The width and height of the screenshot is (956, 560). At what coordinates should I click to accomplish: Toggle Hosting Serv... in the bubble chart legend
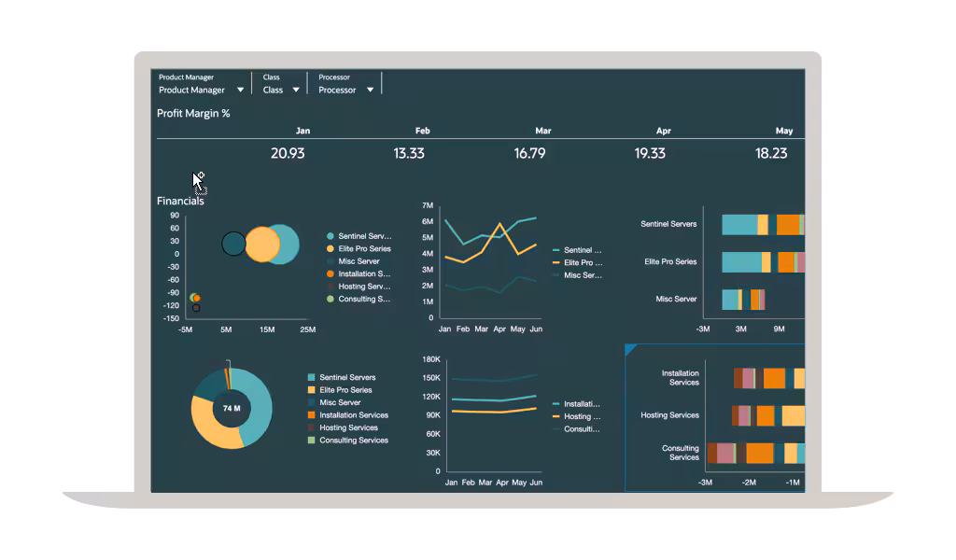point(358,287)
